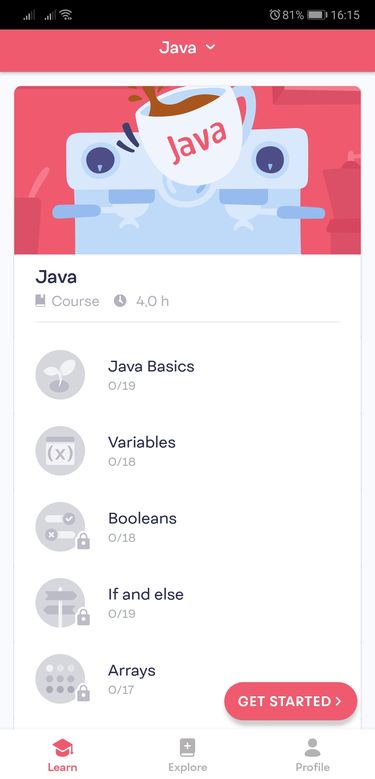Tap the If and else signpost icon

point(60,603)
